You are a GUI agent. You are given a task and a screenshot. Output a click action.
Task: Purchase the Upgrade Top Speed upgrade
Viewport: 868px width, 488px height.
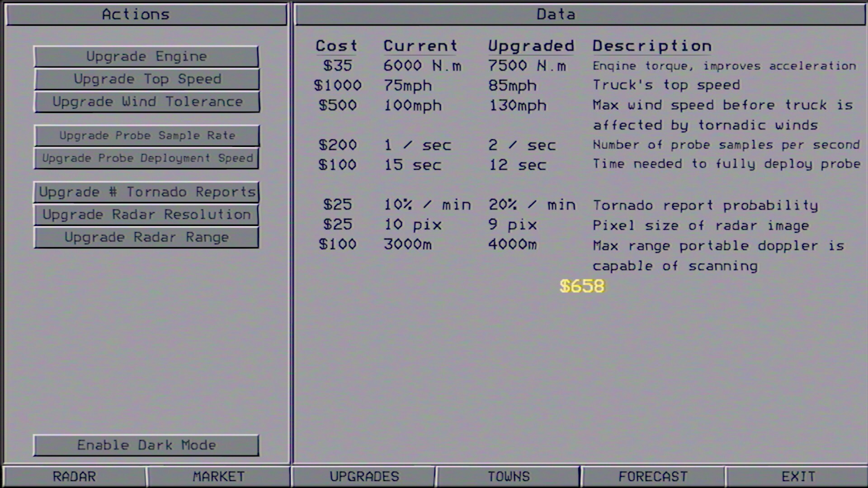pyautogui.click(x=146, y=79)
